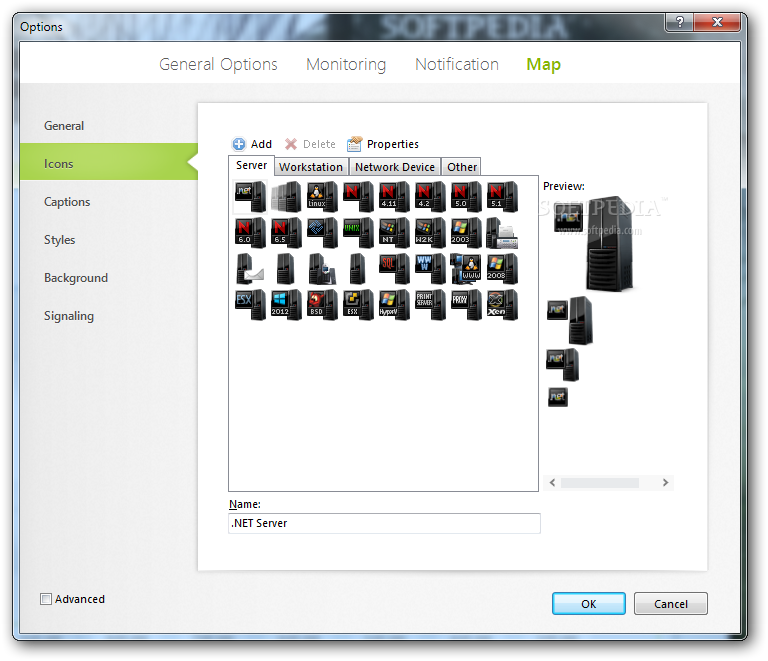Click the Delete toolbar button
Image resolution: width=768 pixels, height=661 pixels.
310,144
